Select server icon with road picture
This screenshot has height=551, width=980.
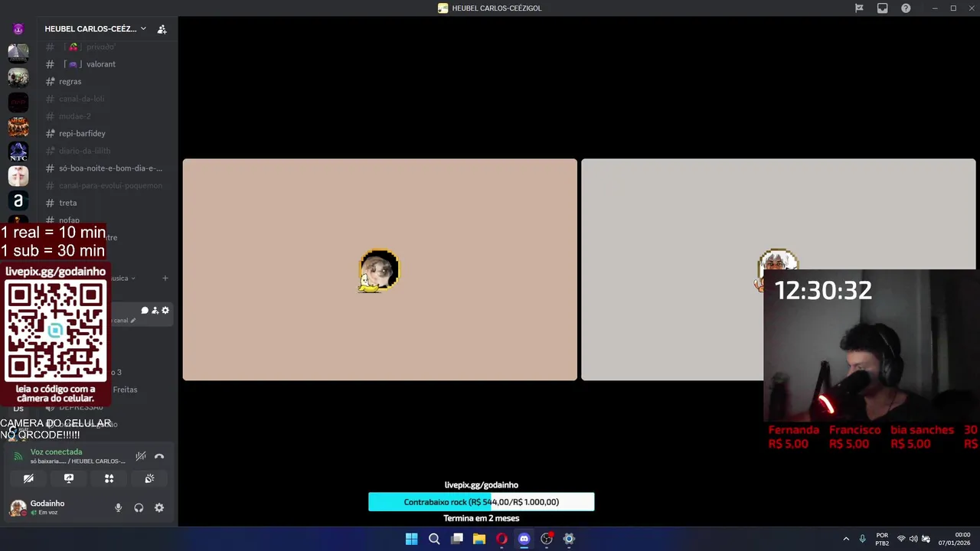[x=18, y=53]
